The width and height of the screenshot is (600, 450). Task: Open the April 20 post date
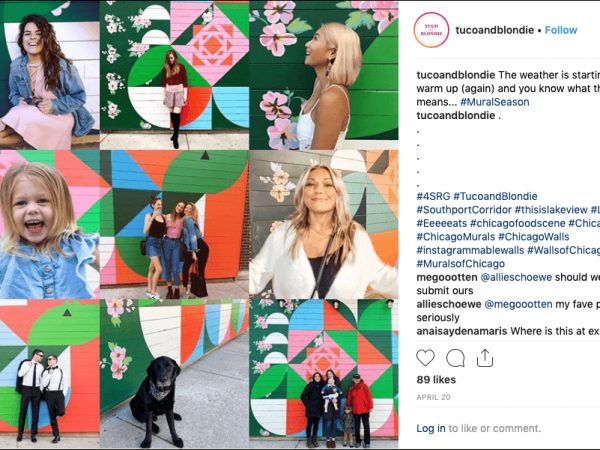[433, 397]
